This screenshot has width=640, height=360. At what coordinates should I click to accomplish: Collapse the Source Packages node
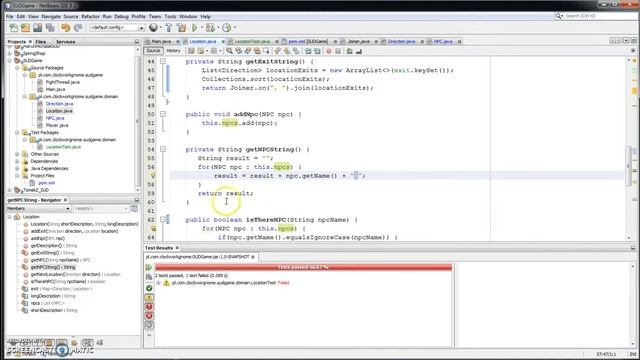[17, 68]
